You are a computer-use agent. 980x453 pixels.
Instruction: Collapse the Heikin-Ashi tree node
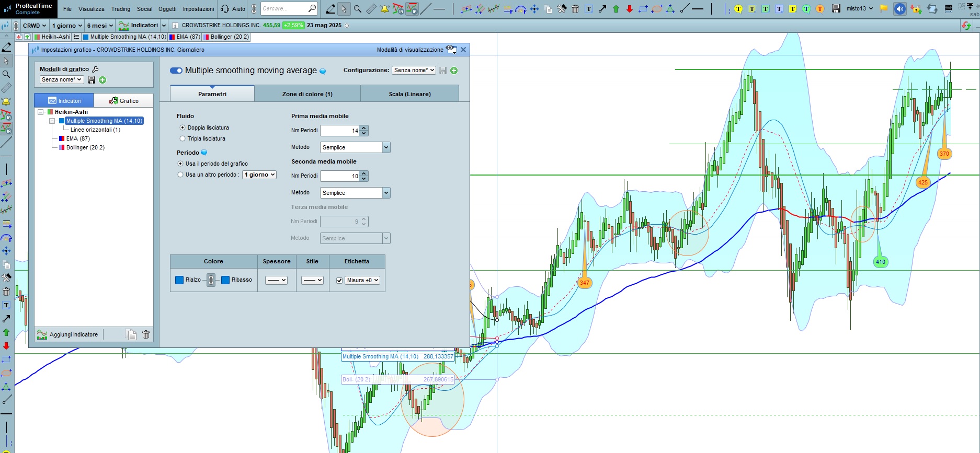pyautogui.click(x=41, y=112)
